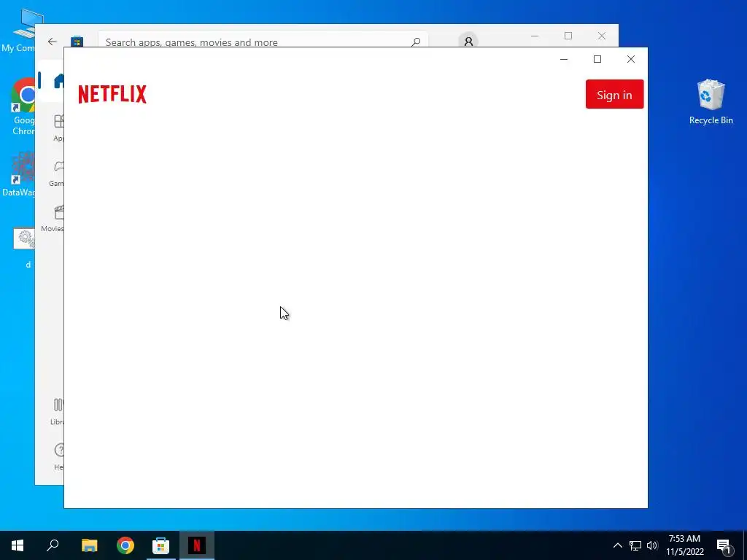Select the gear file icon on desktop
747x560 pixels.
click(24, 248)
